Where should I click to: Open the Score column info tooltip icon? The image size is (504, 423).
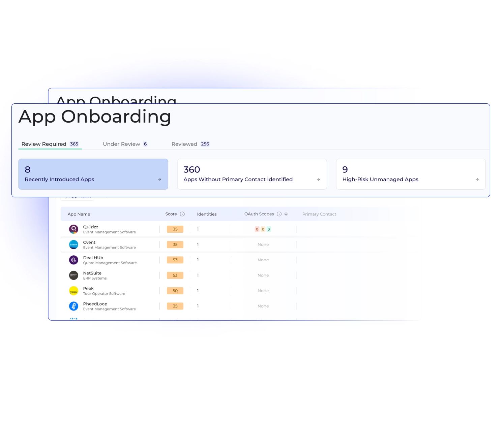(182, 214)
